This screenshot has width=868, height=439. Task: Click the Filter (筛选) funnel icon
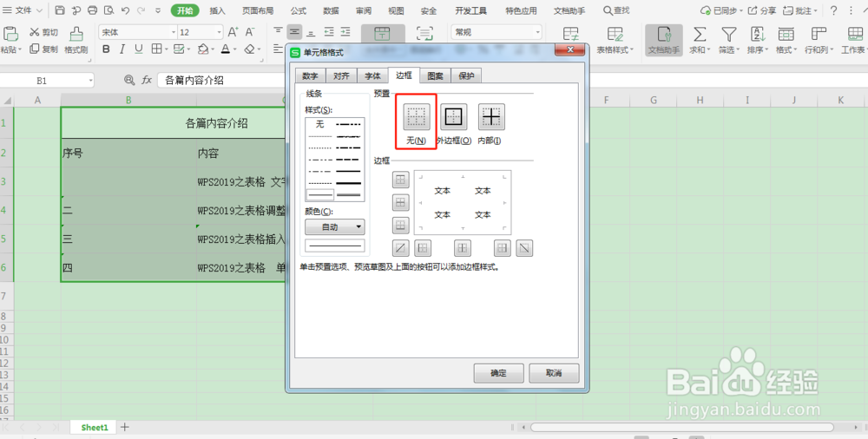[x=729, y=35]
